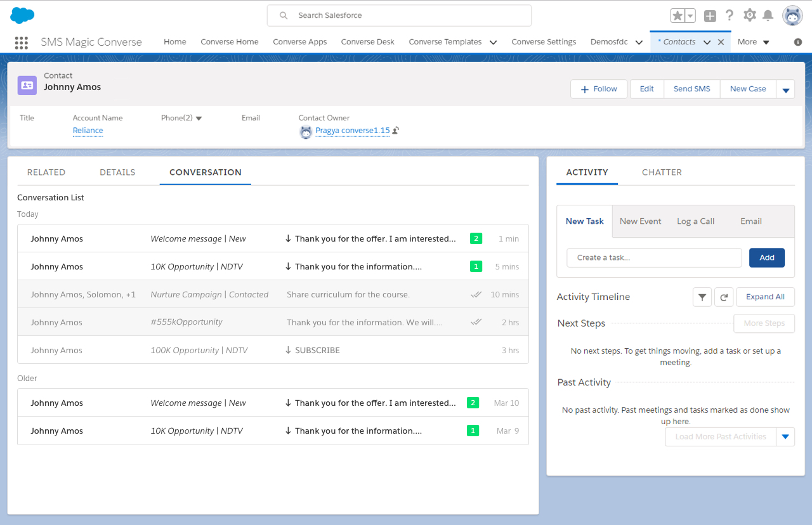Screen dimensions: 812x525
Task: Open the Reliance account link
Action: click(88, 131)
